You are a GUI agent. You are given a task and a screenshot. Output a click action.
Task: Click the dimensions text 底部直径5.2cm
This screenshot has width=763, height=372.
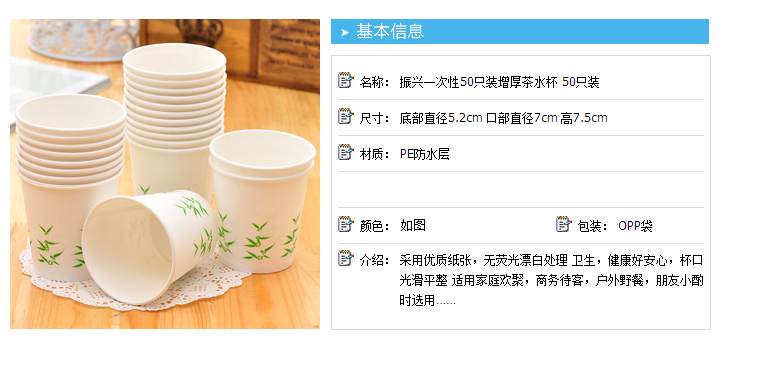point(441,118)
